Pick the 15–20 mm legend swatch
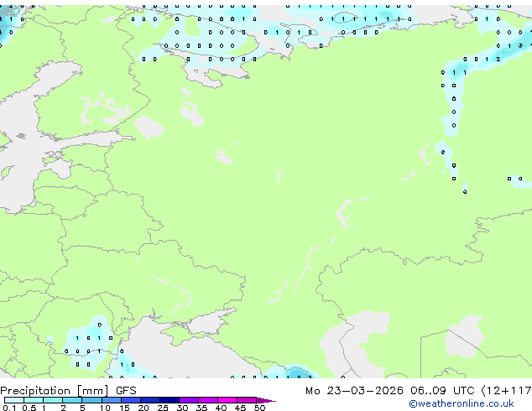Screen dimensions: 532x411 [130, 400]
